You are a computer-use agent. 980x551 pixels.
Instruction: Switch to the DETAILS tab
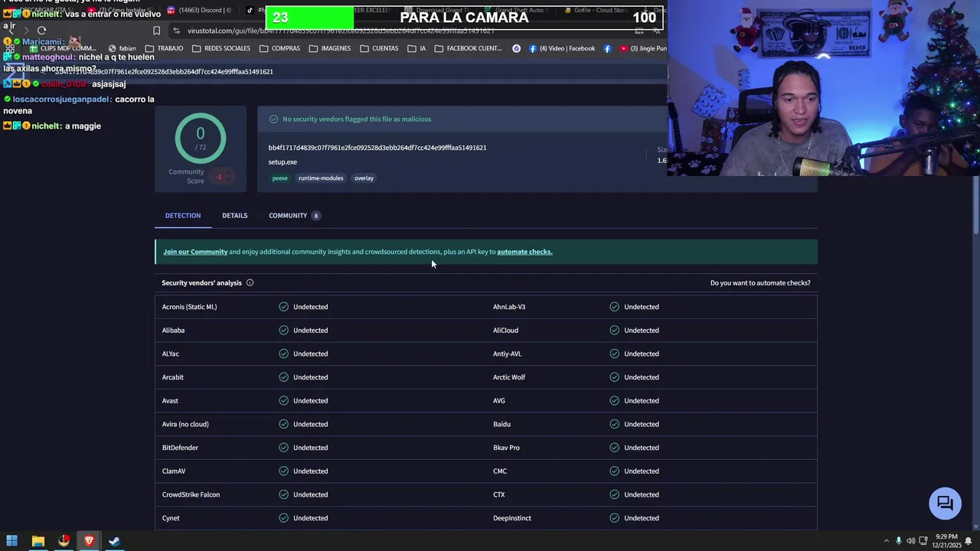(x=234, y=216)
